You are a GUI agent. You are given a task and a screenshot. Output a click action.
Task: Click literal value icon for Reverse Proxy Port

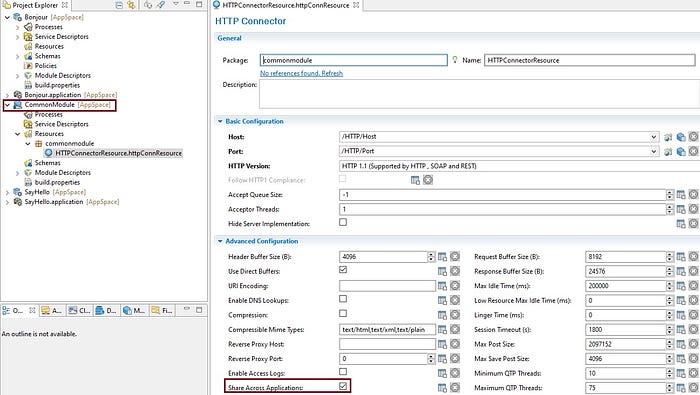454,358
